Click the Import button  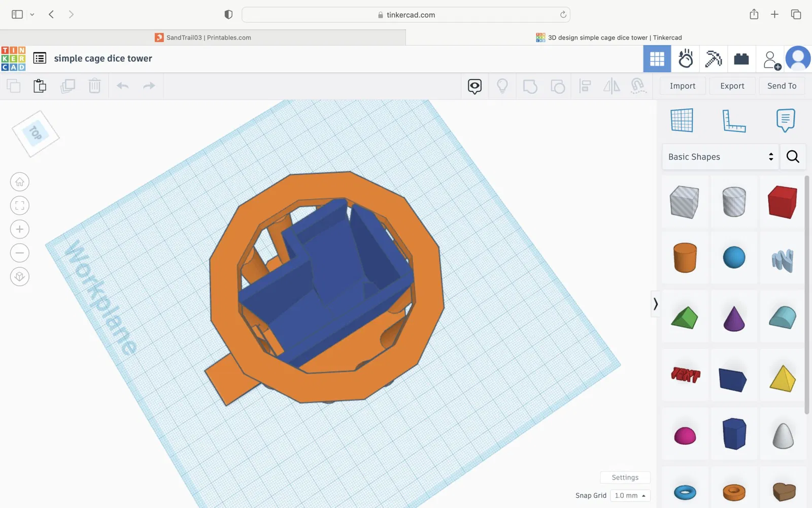(682, 86)
